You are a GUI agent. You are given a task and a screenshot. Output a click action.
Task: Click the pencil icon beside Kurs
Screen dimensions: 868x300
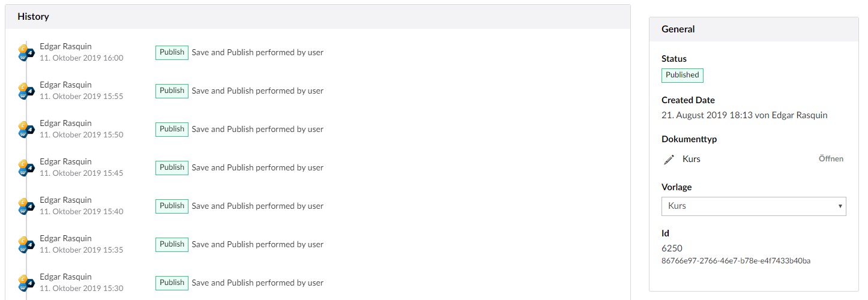(669, 160)
